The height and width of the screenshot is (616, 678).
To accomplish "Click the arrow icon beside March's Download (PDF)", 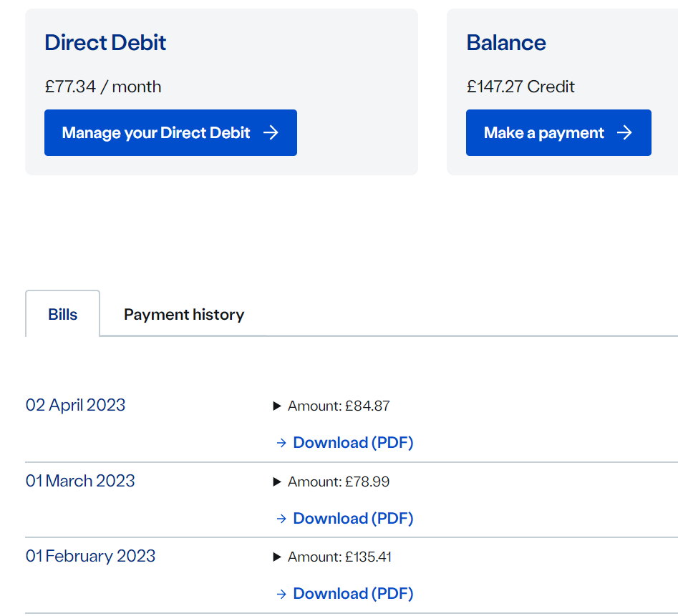I will (281, 519).
